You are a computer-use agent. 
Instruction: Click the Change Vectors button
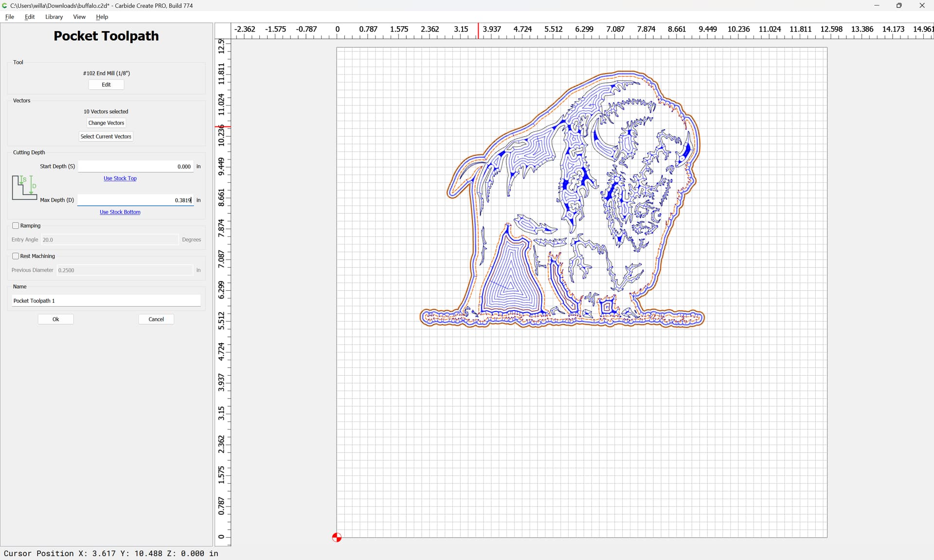tap(106, 123)
